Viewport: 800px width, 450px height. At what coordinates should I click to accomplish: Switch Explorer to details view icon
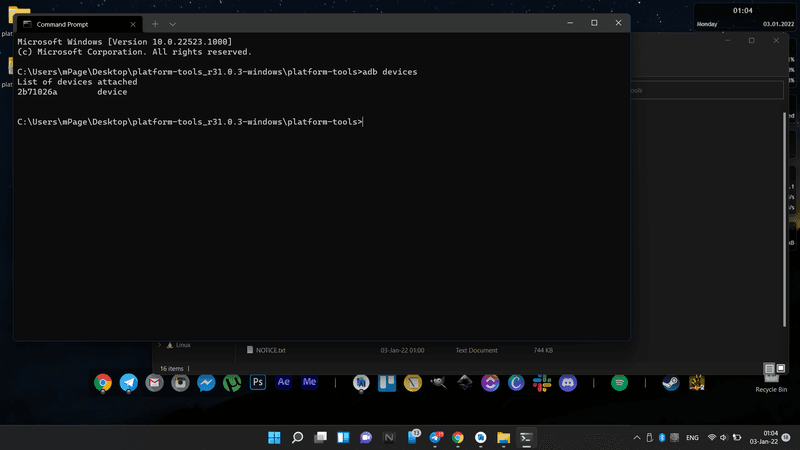pos(769,368)
